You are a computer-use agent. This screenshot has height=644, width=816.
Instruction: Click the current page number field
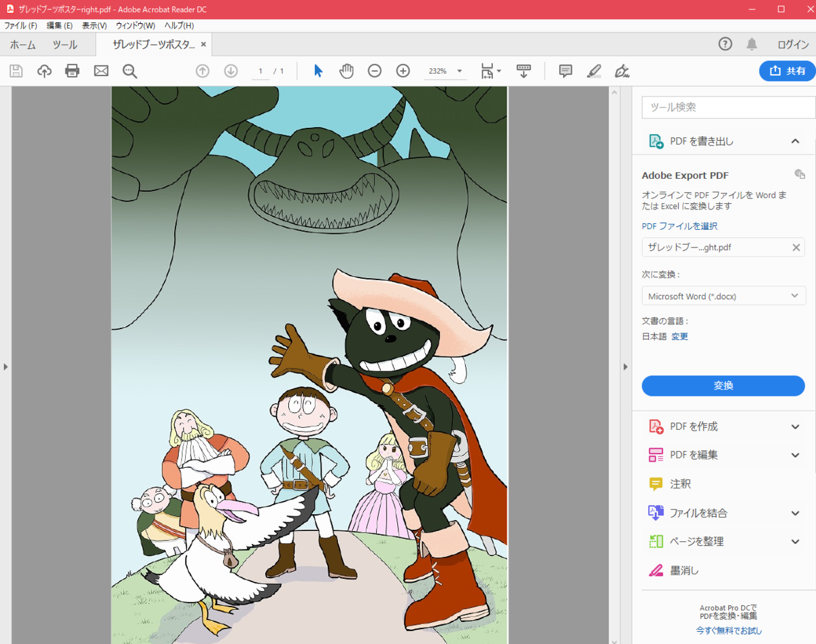tap(260, 71)
